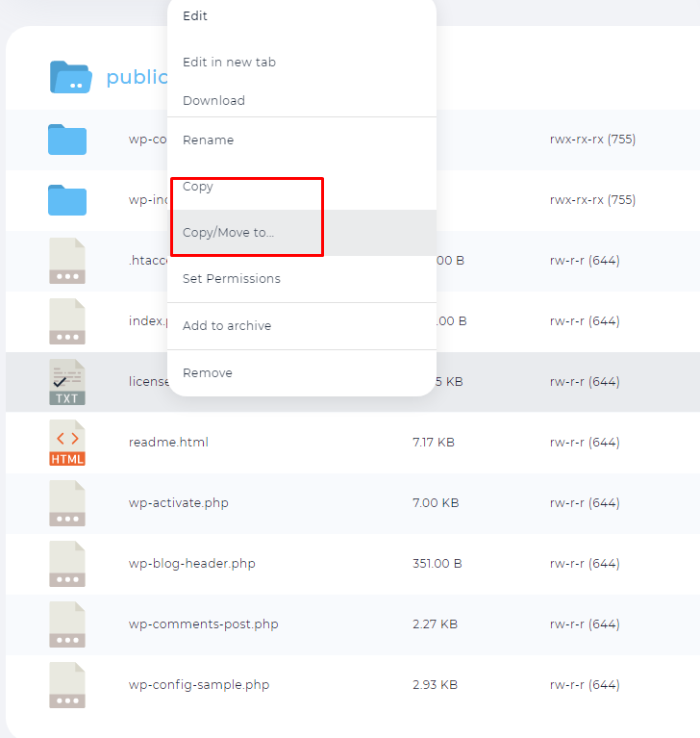The width and height of the screenshot is (700, 738).
Task: Click the wp-activate.php file icon
Action: [67, 503]
